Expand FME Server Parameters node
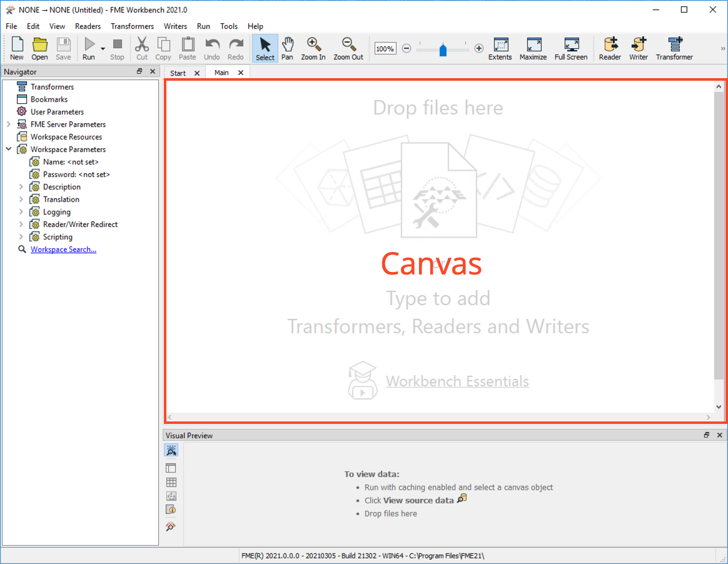Screen dimensions: 728x564 9,124
